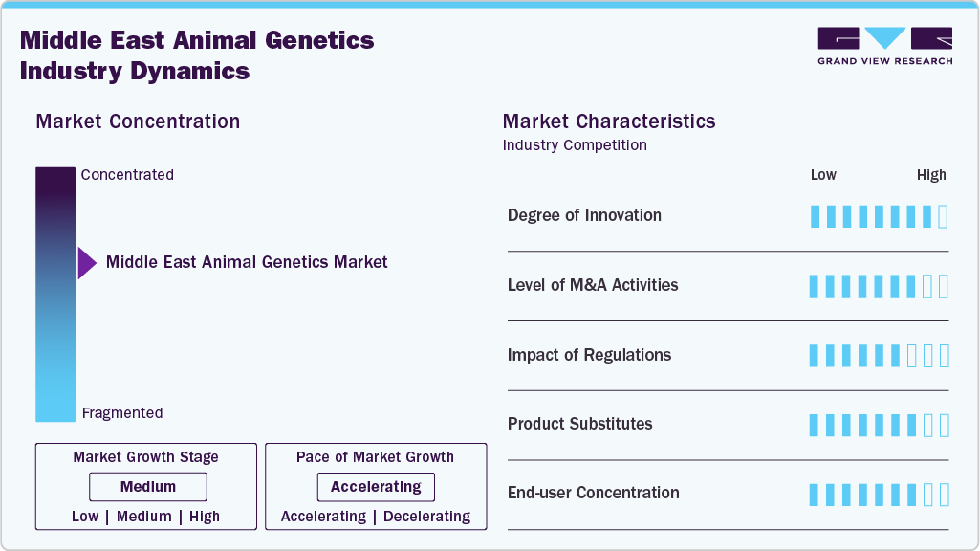
Task: Choose the Low growth stage option
Action: tap(85, 517)
